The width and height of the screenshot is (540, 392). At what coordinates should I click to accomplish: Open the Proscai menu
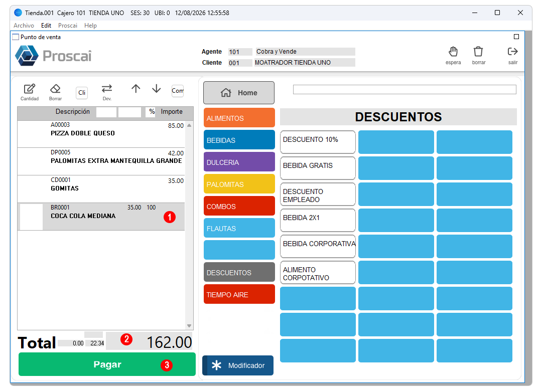pos(68,26)
